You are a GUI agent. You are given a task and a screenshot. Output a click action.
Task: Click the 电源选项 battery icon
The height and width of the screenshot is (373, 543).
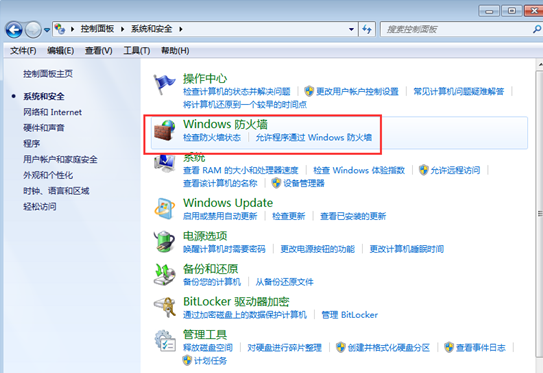164,241
